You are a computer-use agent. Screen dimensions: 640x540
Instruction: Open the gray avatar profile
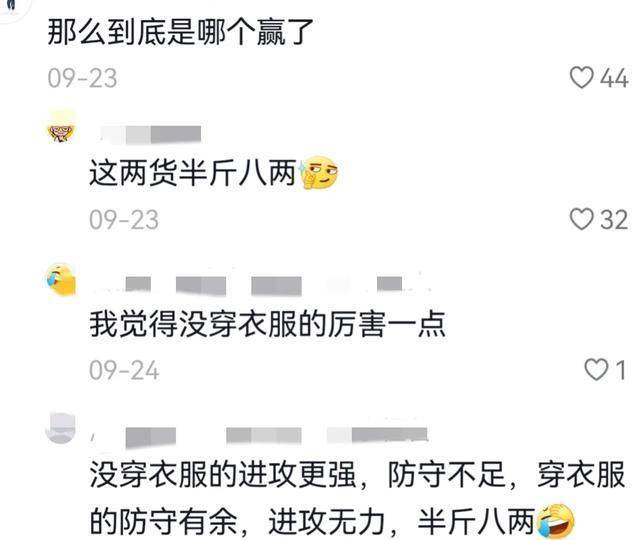(61, 429)
